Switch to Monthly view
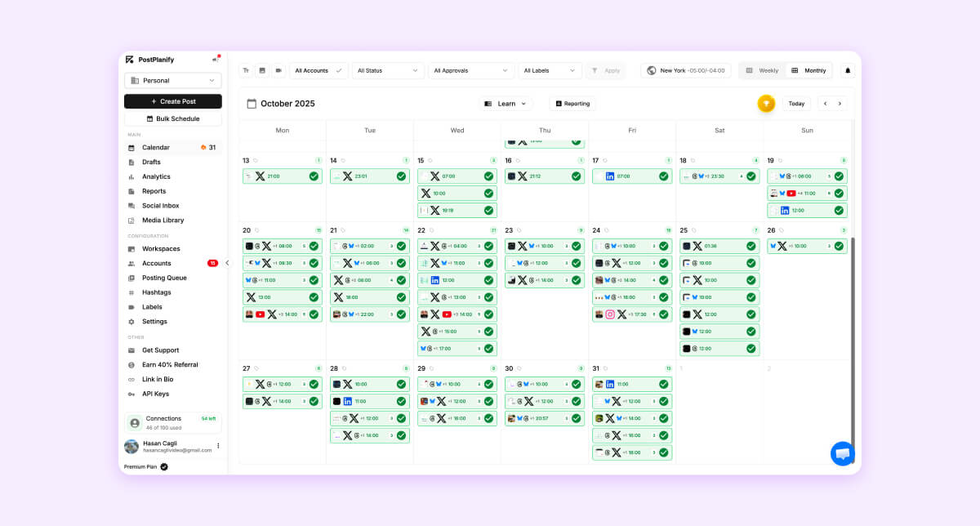Screen dimensions: 980x526 (x=808, y=70)
